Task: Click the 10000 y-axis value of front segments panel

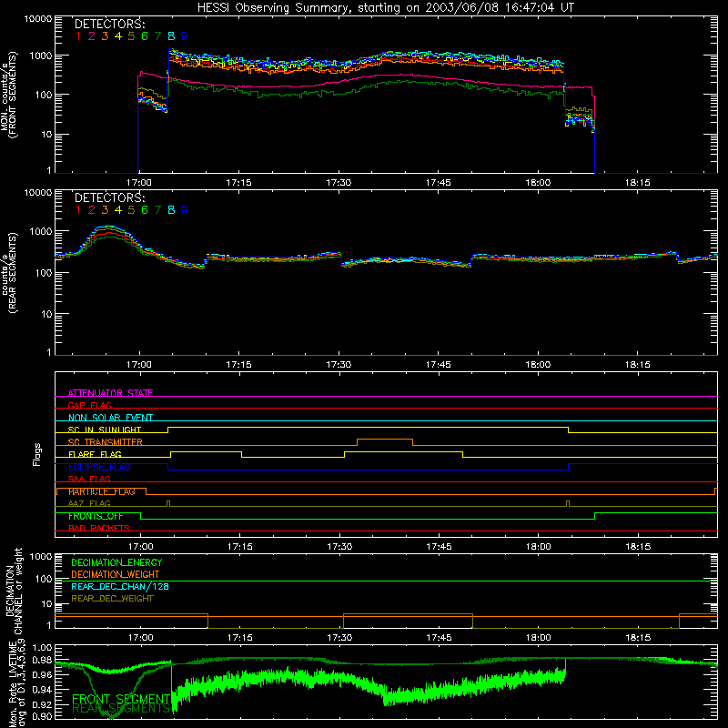Action: point(37,19)
